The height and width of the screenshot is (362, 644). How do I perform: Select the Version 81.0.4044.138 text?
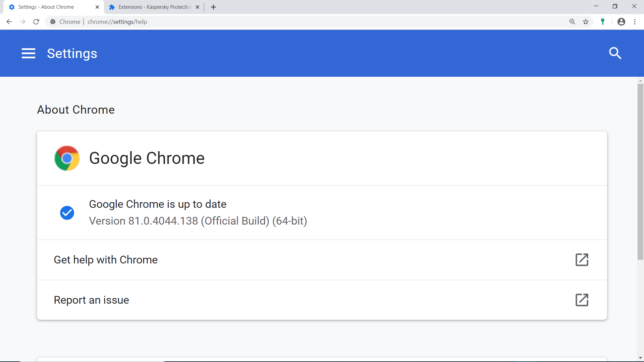click(x=198, y=221)
